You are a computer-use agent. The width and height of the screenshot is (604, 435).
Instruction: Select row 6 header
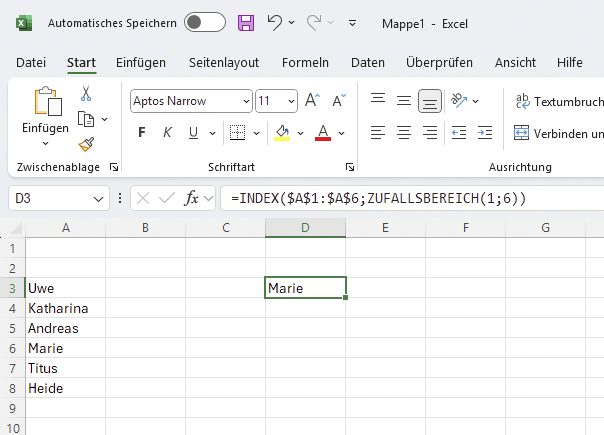(x=13, y=348)
